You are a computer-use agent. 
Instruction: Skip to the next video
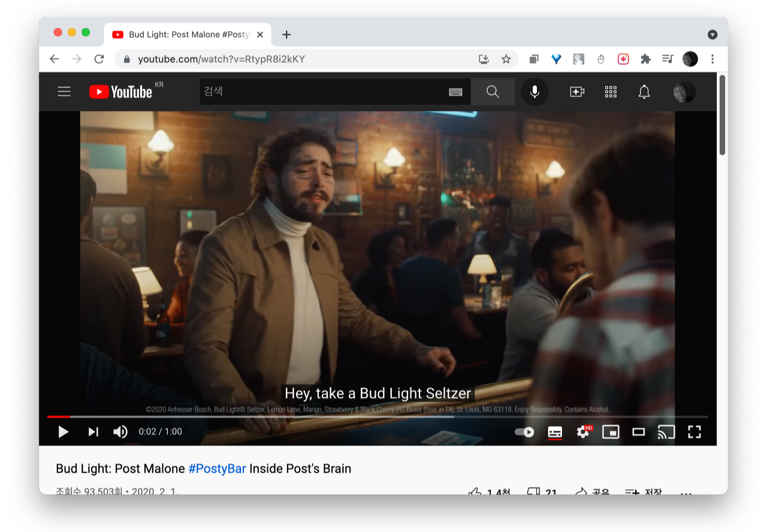[93, 431]
